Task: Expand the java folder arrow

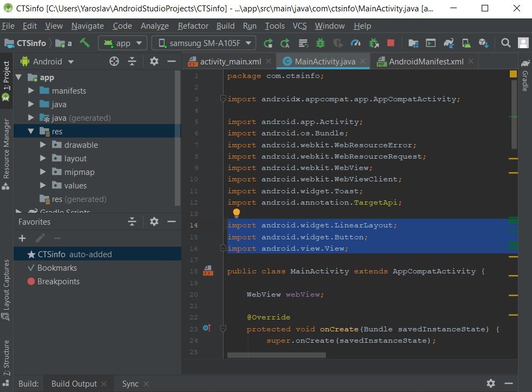Action: point(31,104)
